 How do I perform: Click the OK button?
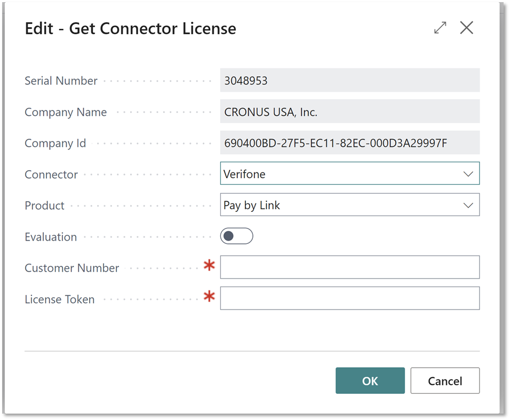click(370, 381)
